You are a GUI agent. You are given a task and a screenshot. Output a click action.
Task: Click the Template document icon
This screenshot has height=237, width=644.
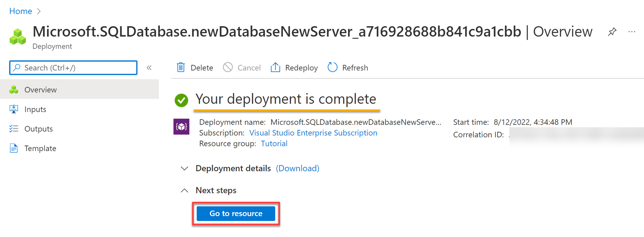coord(14,148)
